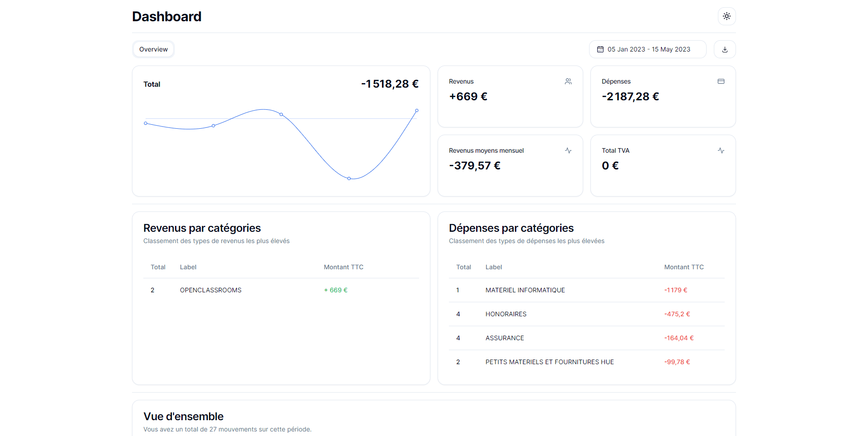Click the Total card amount -1 518,28 €
The width and height of the screenshot is (868, 436).
[390, 84]
